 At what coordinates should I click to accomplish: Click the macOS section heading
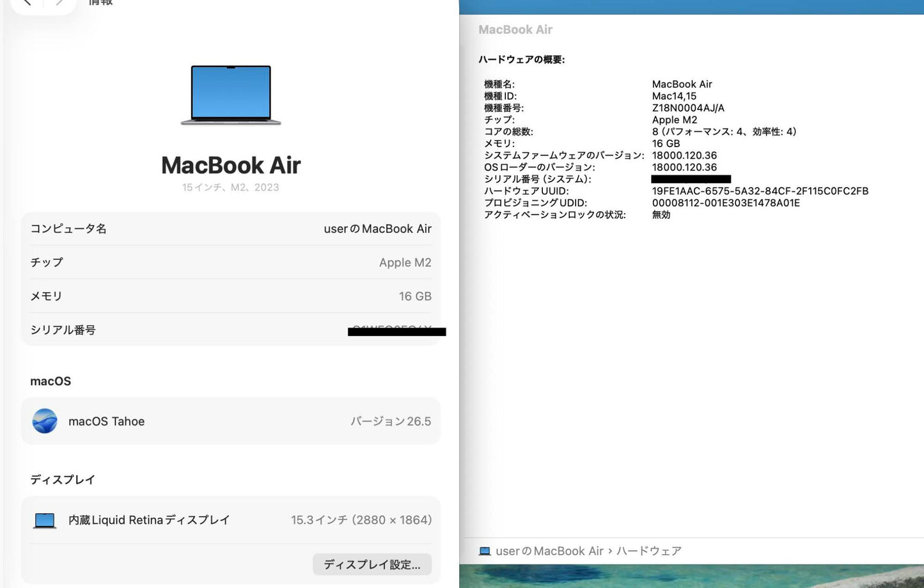[x=51, y=381]
